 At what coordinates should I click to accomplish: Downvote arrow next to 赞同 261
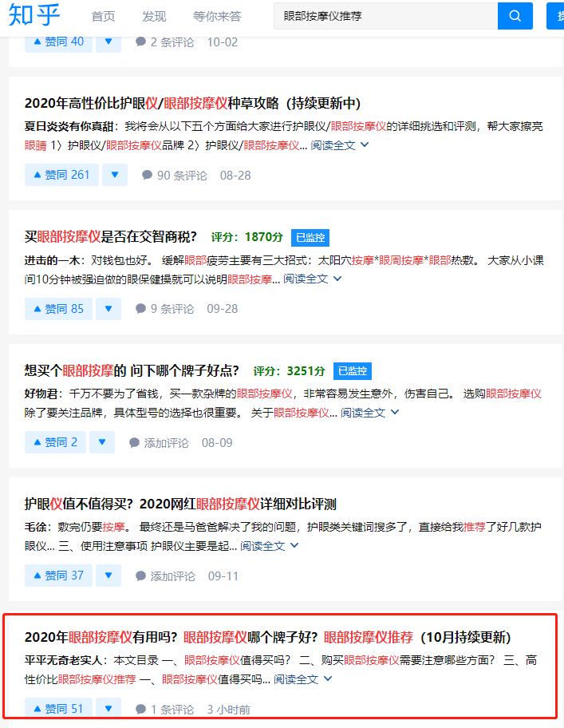click(115, 175)
